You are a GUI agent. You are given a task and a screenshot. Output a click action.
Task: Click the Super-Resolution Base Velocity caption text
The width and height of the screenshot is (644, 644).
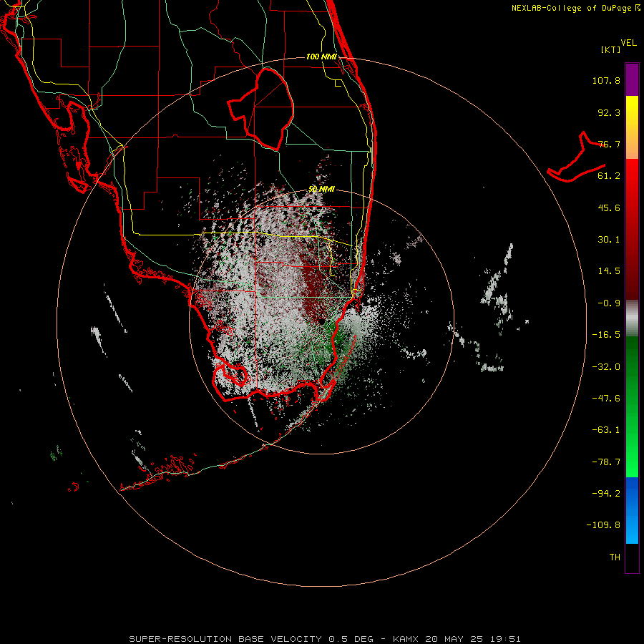tap(325, 639)
